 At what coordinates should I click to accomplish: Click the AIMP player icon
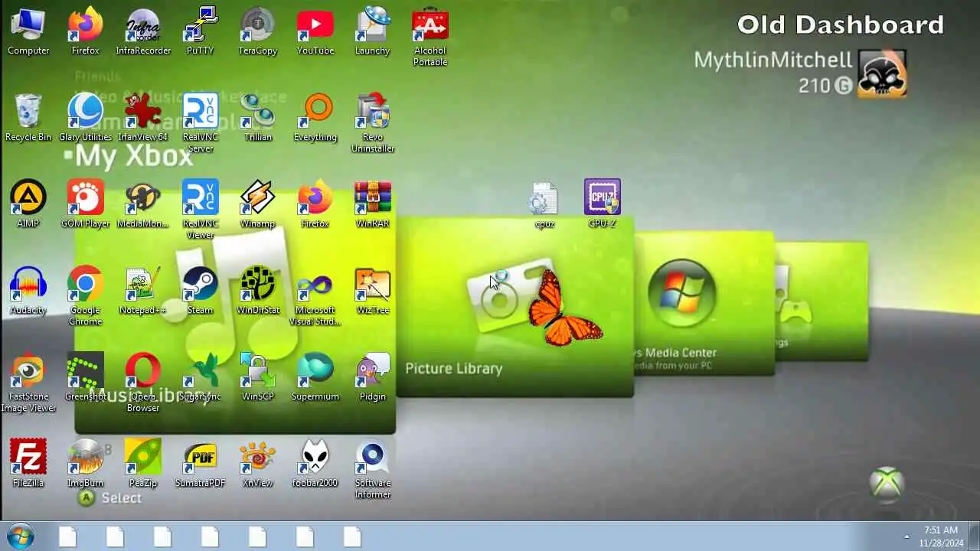[x=28, y=205]
